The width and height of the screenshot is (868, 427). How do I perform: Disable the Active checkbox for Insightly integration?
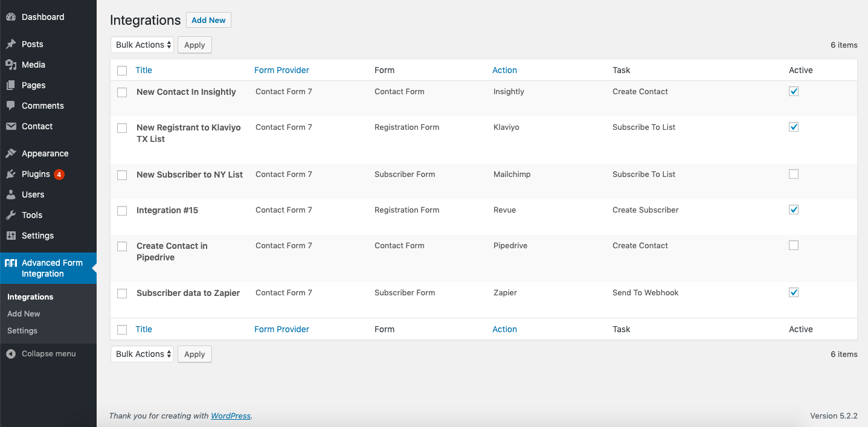point(794,91)
